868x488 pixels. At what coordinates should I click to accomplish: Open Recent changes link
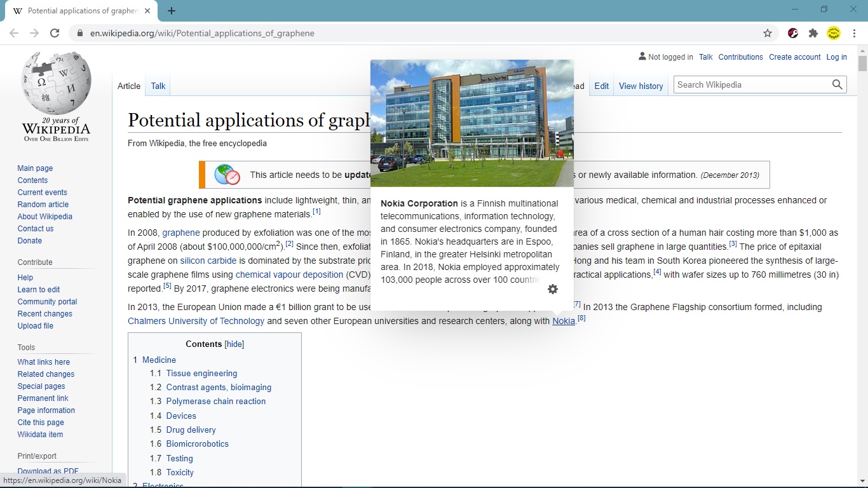45,314
